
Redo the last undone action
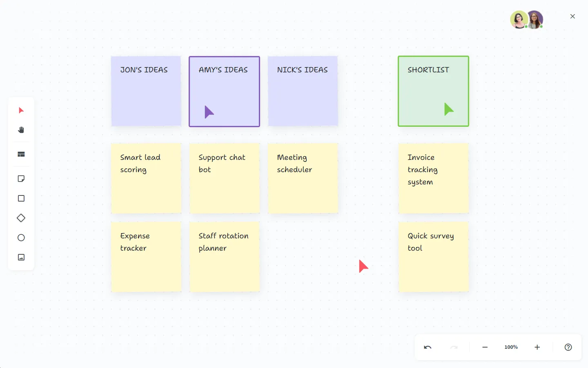(x=454, y=347)
